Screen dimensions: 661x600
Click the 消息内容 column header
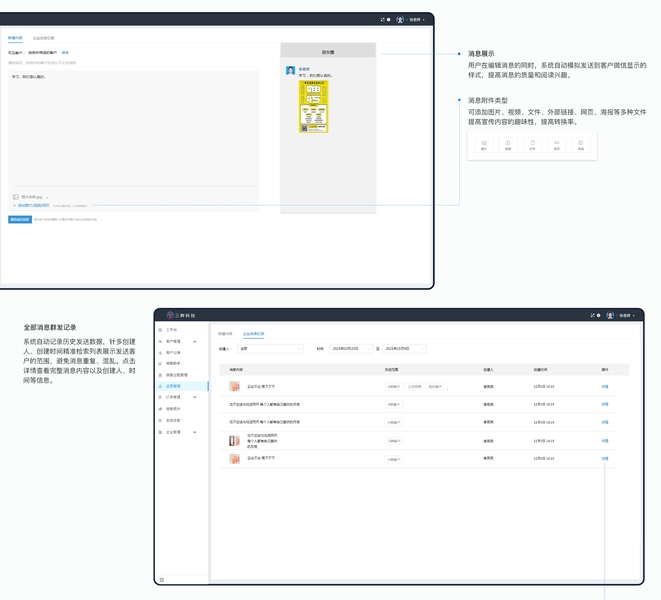click(236, 370)
